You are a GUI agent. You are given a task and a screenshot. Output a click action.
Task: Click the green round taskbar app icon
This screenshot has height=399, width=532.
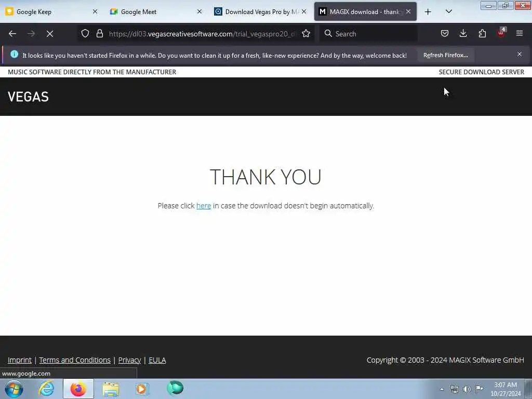175,388
